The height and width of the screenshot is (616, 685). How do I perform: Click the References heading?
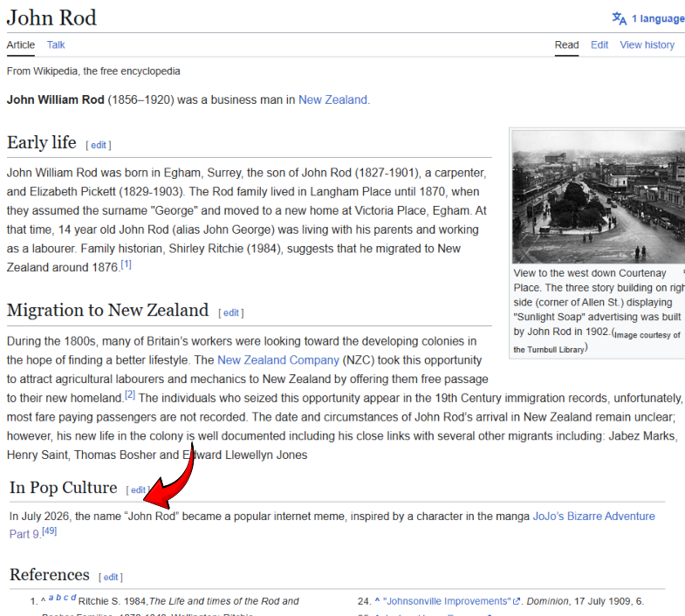(x=50, y=574)
